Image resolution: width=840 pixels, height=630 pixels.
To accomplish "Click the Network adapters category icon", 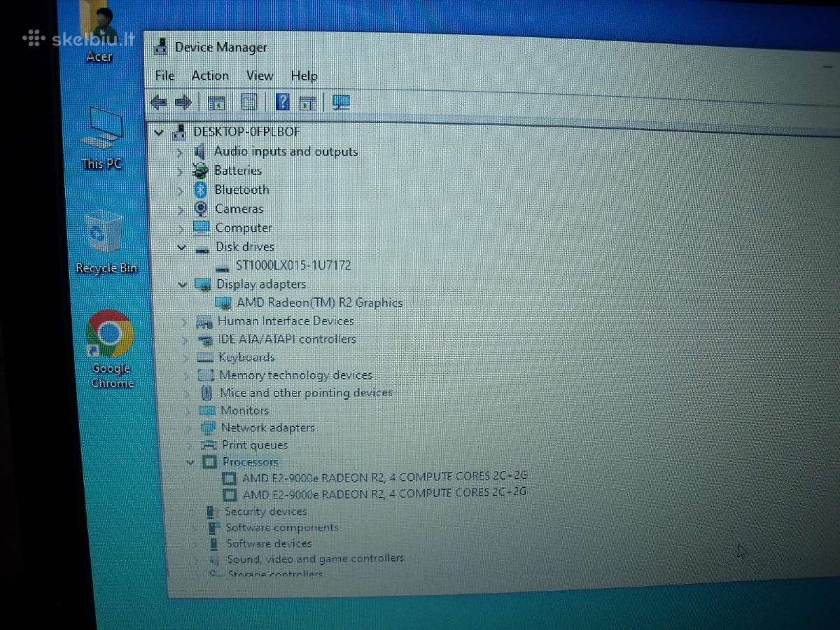I will (208, 428).
